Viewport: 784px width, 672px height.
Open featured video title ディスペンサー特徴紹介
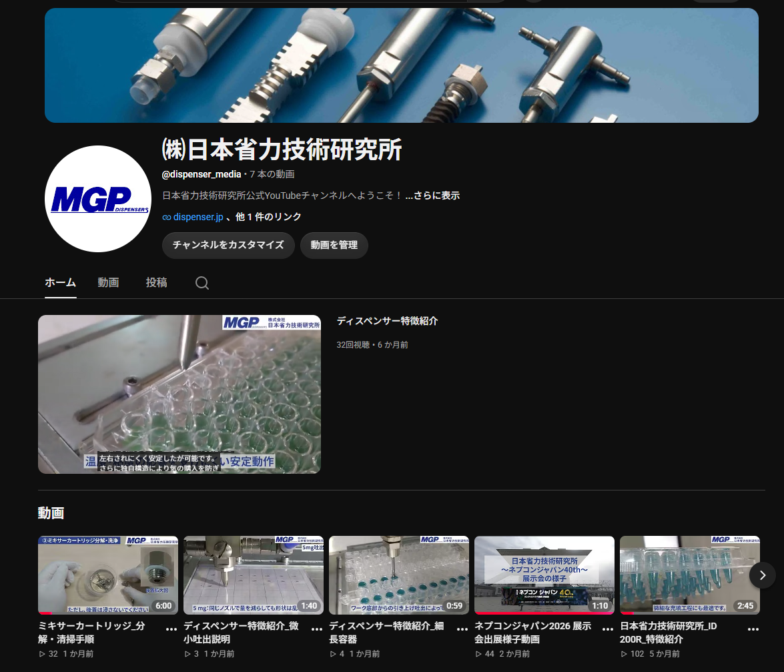click(x=387, y=321)
